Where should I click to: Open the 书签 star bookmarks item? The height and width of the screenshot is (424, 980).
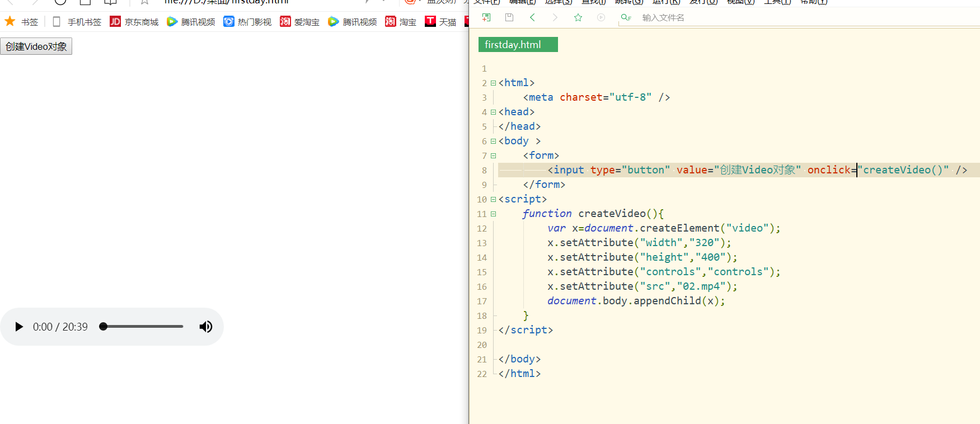[x=21, y=22]
